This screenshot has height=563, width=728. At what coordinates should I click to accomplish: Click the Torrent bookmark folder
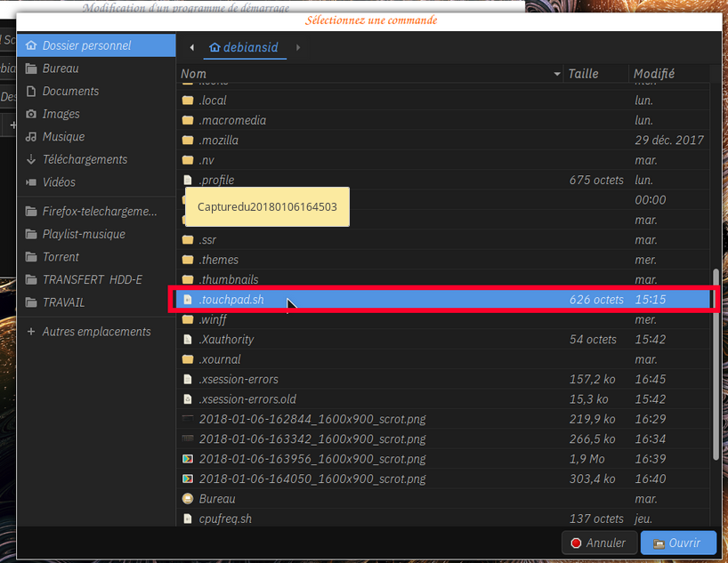(61, 257)
